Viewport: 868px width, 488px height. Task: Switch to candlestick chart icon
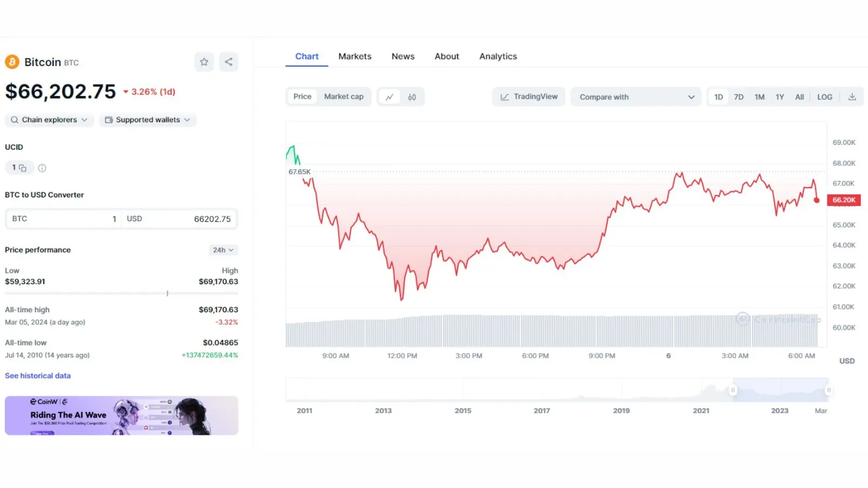[x=412, y=97]
